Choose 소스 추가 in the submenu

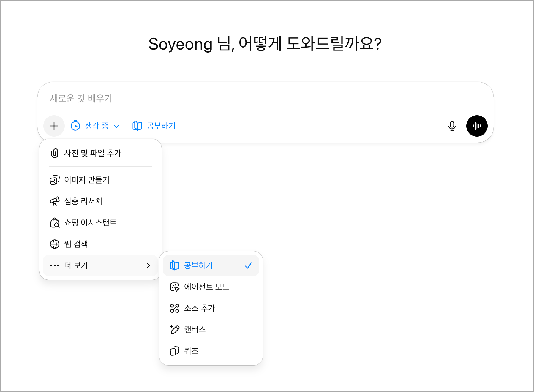(x=200, y=308)
